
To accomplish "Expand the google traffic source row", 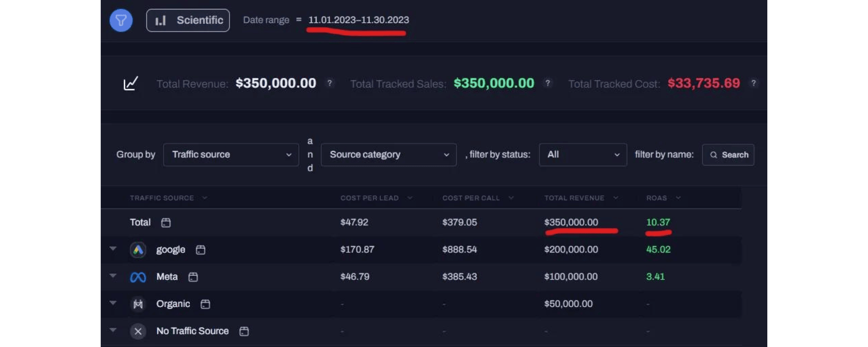I will pos(113,248).
